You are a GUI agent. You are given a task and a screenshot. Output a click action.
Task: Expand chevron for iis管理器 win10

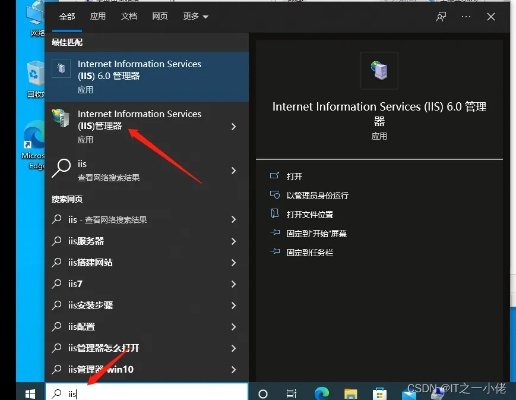[x=234, y=370]
